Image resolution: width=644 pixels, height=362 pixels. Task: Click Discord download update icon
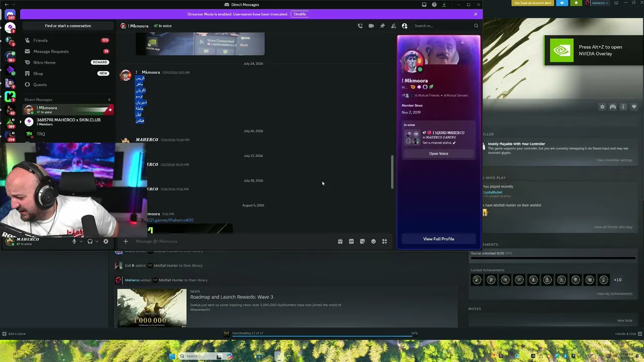(444, 5)
